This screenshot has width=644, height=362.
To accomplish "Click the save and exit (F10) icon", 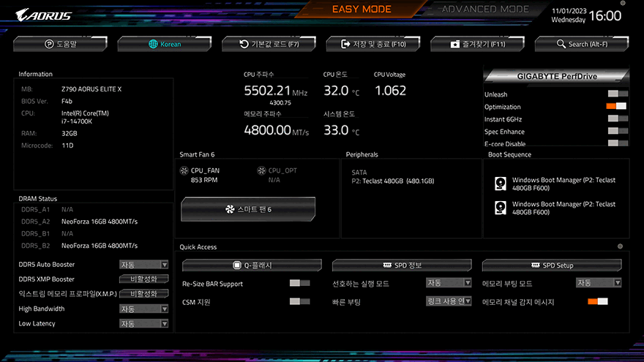I will click(345, 44).
